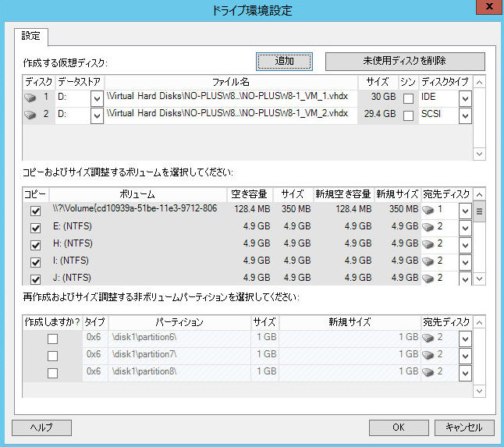Select the 設定 tab

[31, 36]
